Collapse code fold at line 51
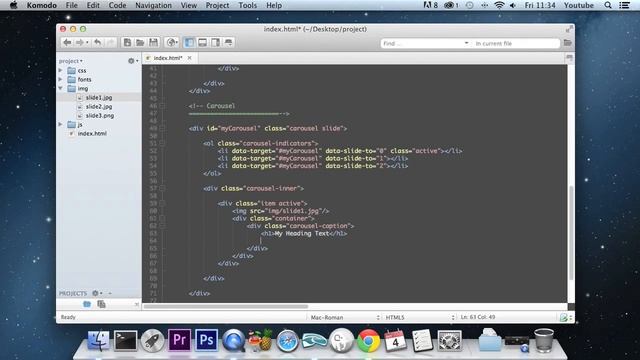This screenshot has height=360, width=640. coord(162,143)
